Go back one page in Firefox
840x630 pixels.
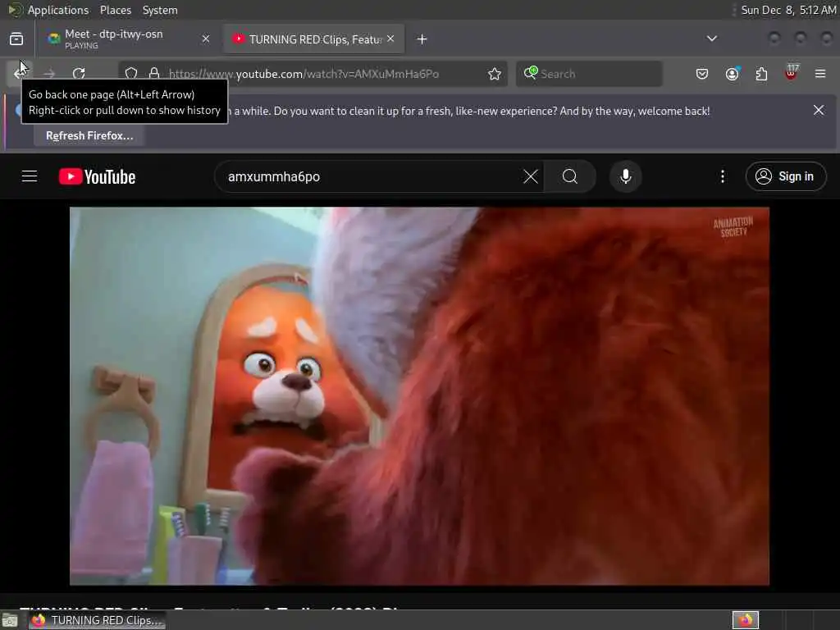tap(20, 73)
